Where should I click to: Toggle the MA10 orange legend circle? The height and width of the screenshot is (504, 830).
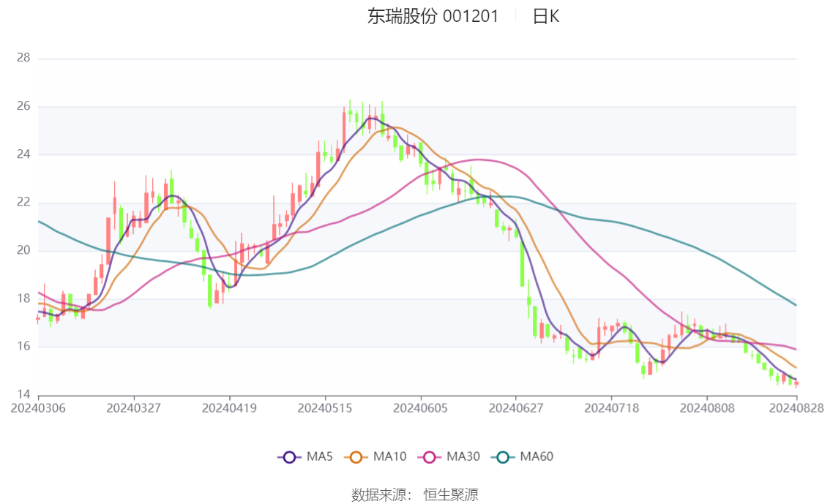click(356, 457)
